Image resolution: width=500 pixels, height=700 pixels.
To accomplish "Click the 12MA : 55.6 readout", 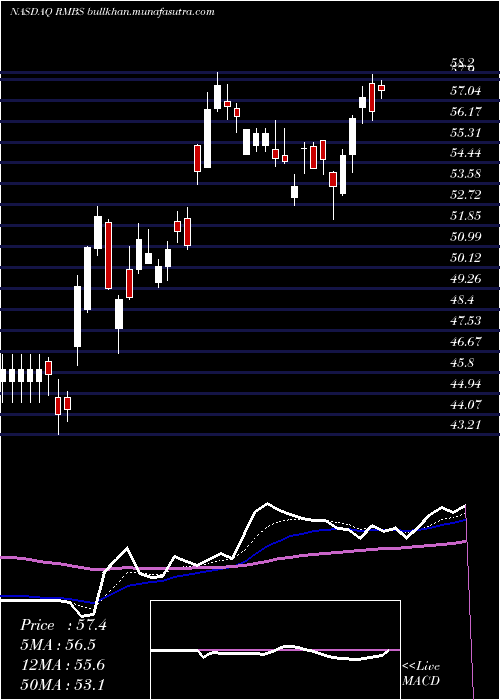I will click(62, 665).
